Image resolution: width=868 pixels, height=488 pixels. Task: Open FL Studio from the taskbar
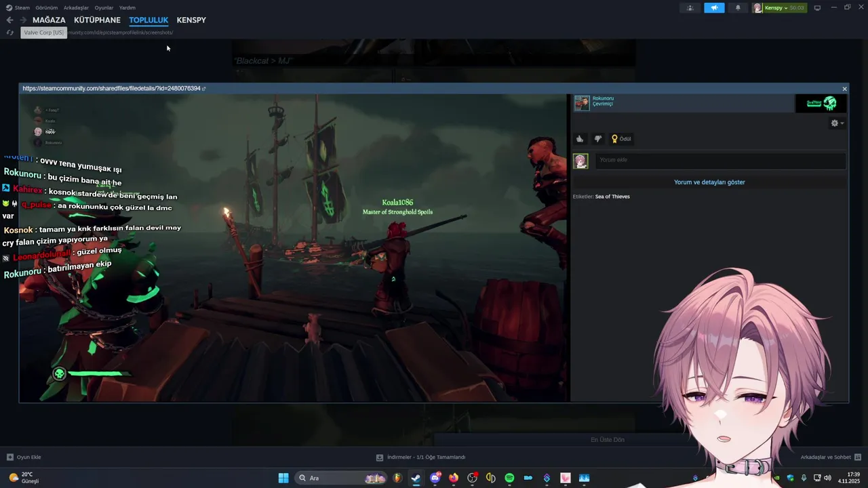[397, 478]
